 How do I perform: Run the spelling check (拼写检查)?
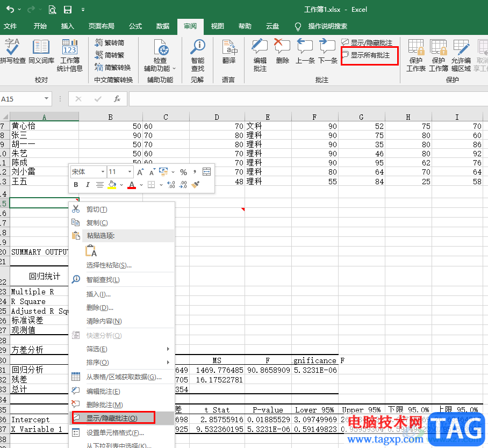point(13,52)
